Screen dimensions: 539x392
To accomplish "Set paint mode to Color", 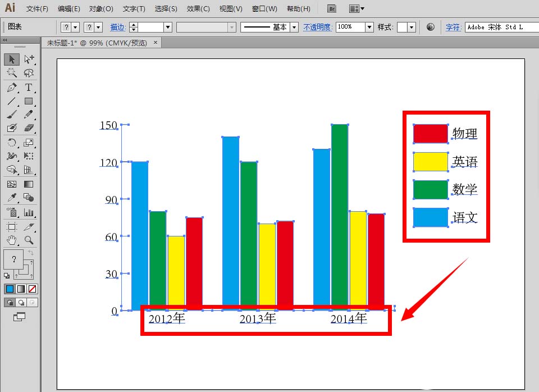I will [10, 289].
